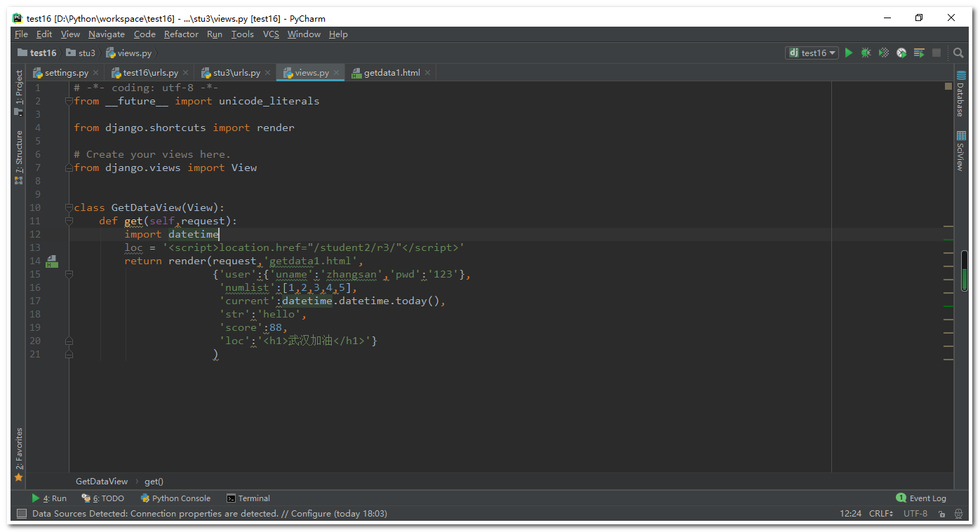980x532 pixels.
Task: Open the Database tool window
Action: pos(960,95)
